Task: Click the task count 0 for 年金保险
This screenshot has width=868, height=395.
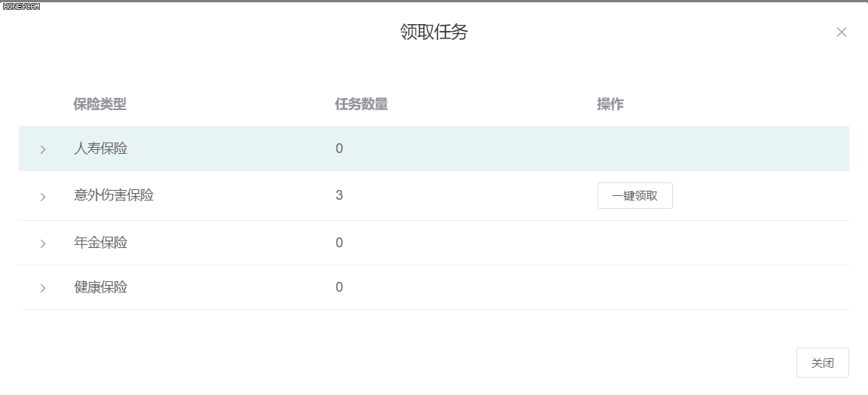Action: (339, 243)
